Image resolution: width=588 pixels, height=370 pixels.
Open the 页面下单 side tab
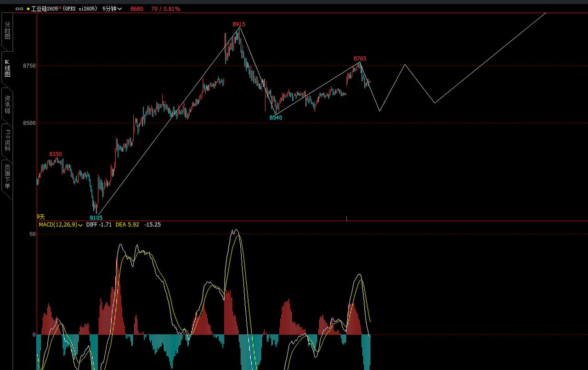click(7, 178)
